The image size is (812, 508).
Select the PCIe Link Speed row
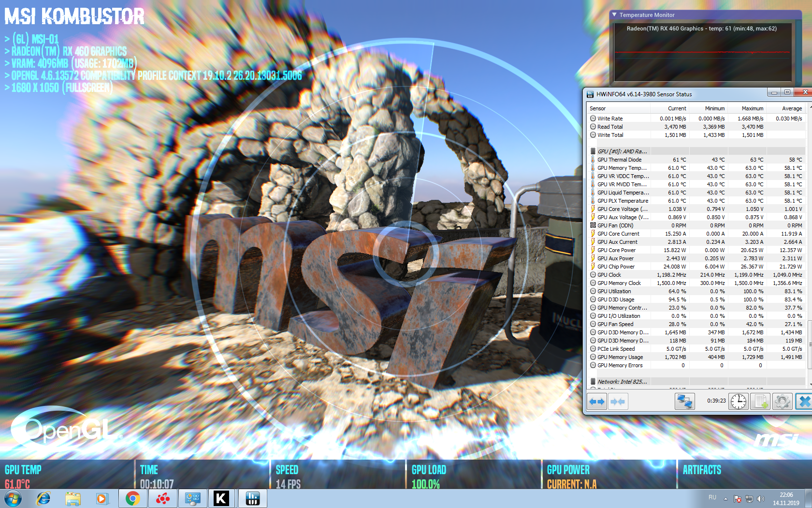coord(696,349)
